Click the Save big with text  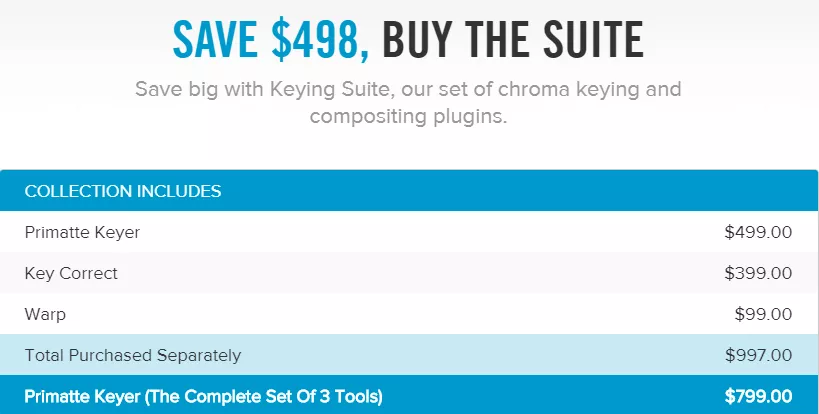coord(200,90)
